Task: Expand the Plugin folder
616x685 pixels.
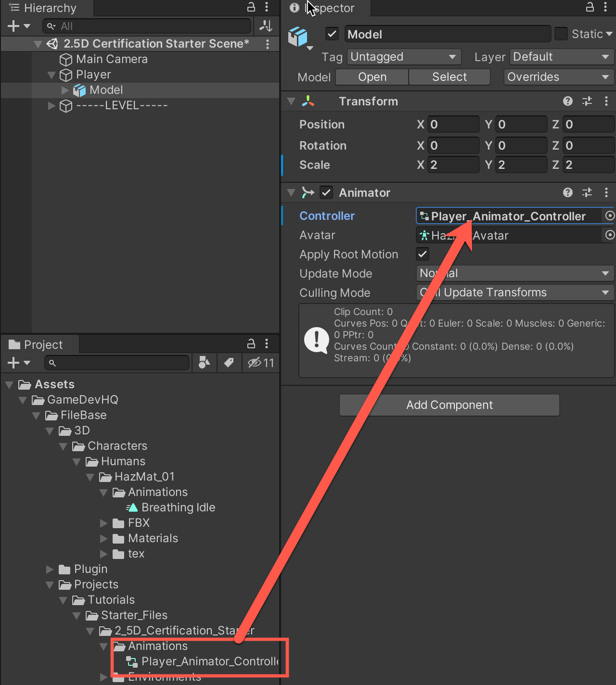Action: 50,569
